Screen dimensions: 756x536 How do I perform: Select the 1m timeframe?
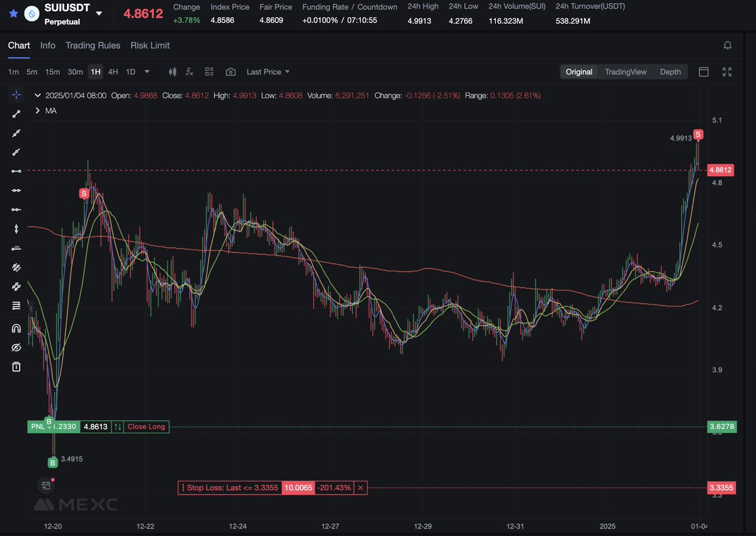coord(13,72)
